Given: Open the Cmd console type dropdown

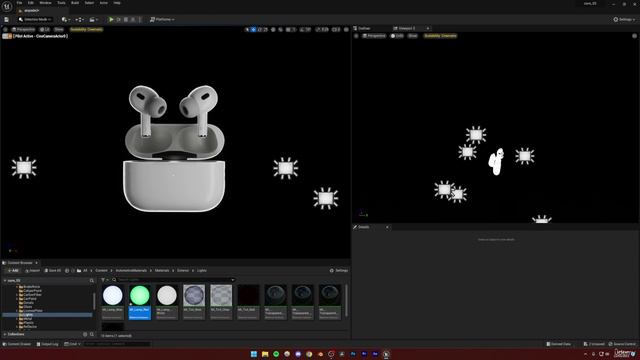Looking at the screenshot, I should (x=72, y=344).
